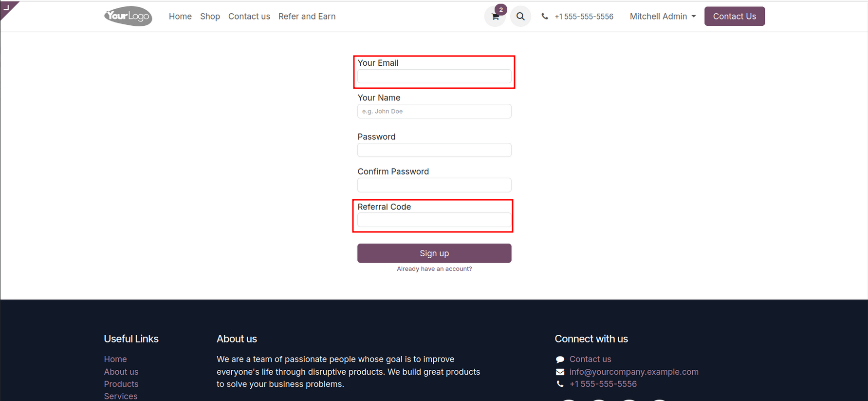The height and width of the screenshot is (401, 868).
Task: Click the phone icon in header
Action: tap(545, 17)
